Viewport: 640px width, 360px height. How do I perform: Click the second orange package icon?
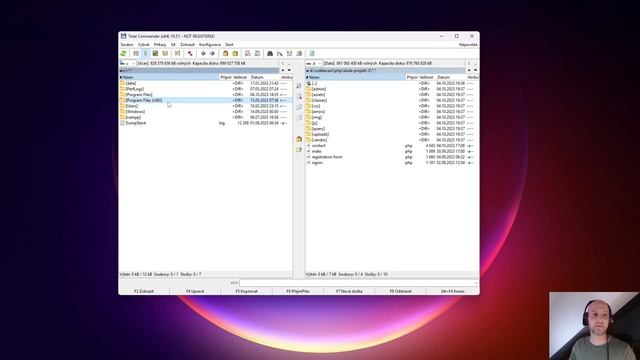235,53
